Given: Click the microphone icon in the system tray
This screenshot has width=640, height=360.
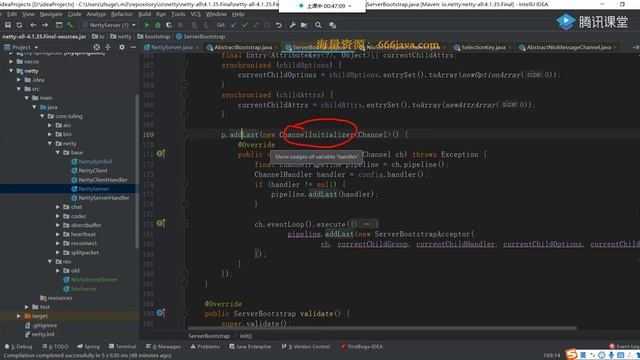Looking at the screenshot, I should point(611,355).
